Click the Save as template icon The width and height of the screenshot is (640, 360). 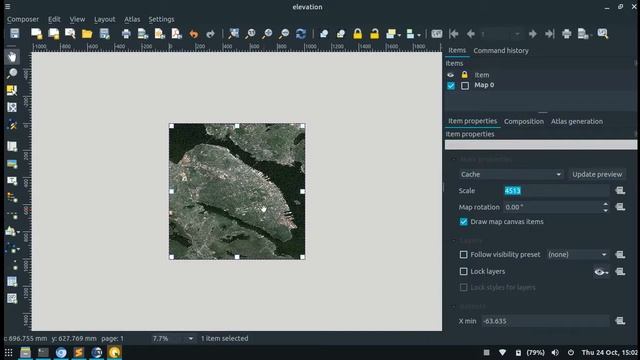(104, 33)
